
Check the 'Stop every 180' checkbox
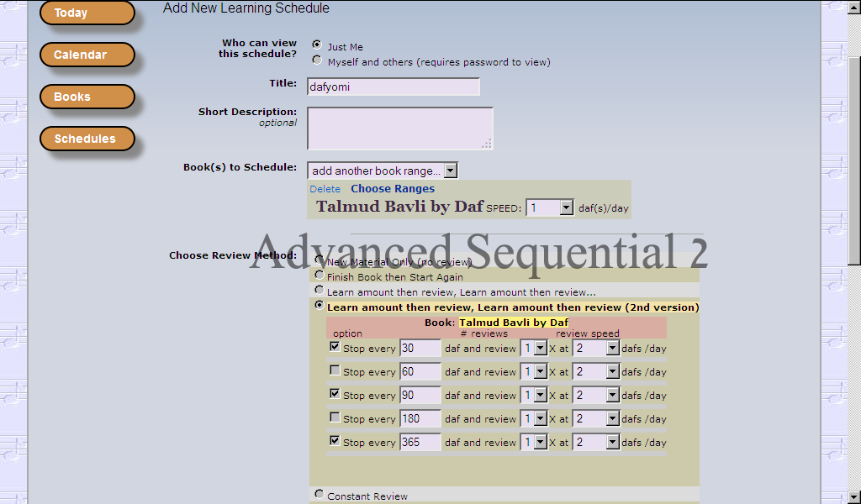point(335,417)
